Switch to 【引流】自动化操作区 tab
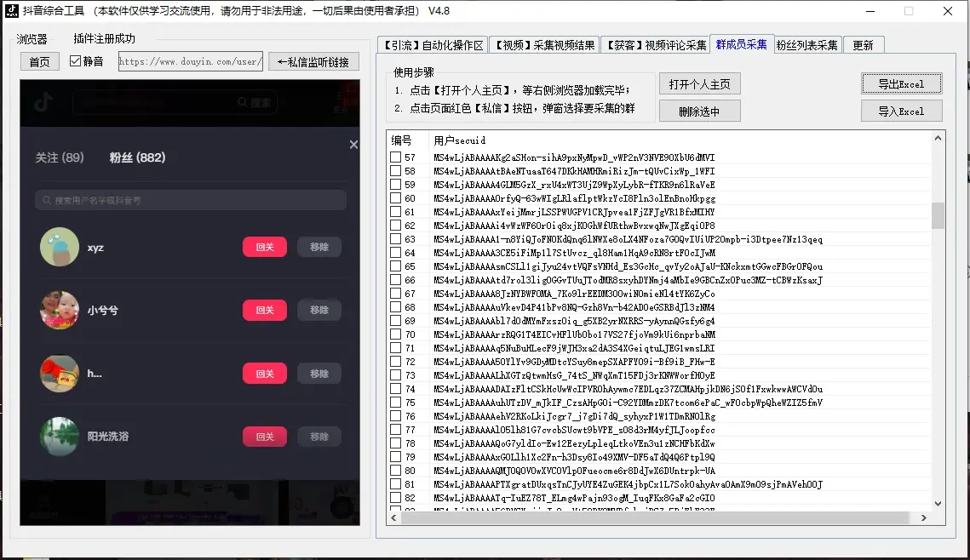The width and height of the screenshot is (970, 560). (433, 45)
